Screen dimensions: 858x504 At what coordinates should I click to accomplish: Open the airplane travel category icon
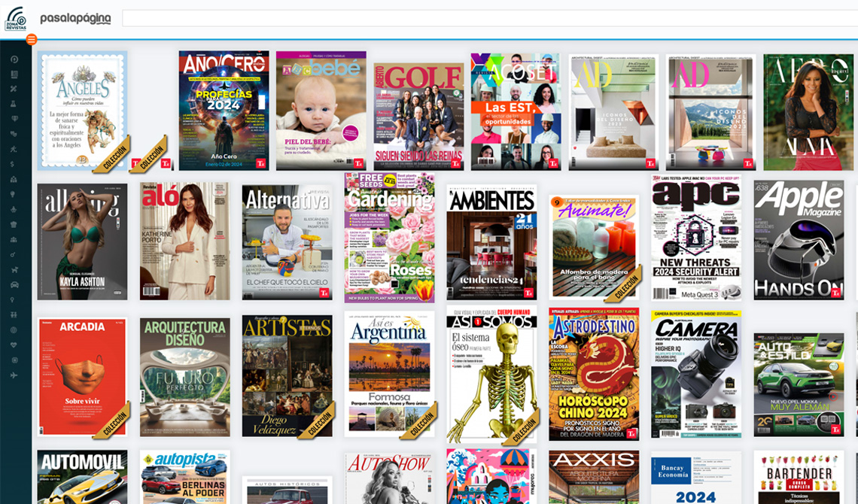pyautogui.click(x=14, y=375)
